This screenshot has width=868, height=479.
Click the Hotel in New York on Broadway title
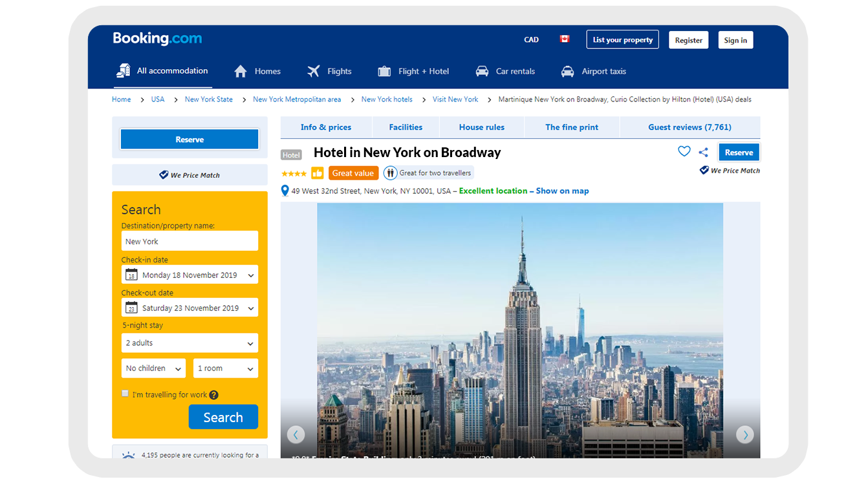pyautogui.click(x=407, y=153)
